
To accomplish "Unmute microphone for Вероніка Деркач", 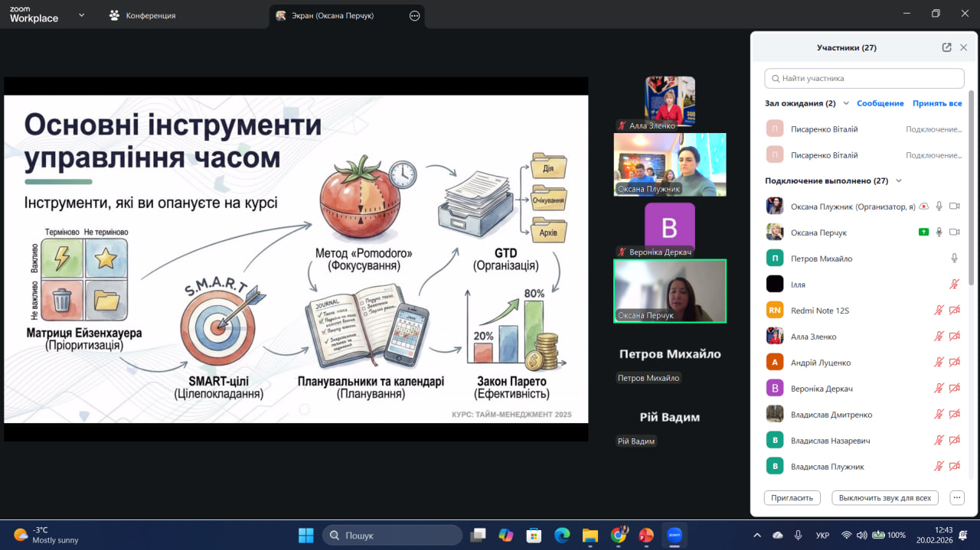I will [939, 389].
